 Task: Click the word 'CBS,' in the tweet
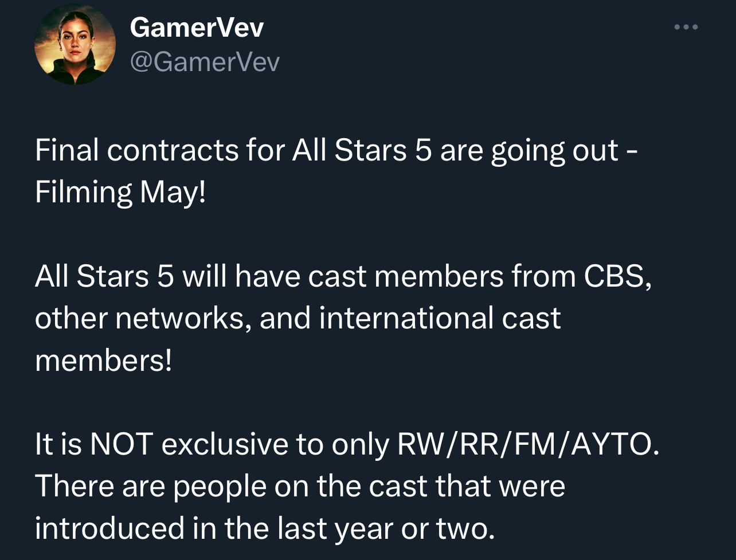coord(617,277)
